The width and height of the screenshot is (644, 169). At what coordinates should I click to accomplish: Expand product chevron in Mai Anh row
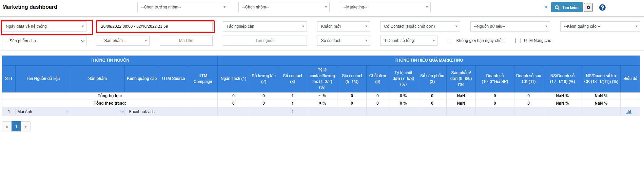click(122, 112)
